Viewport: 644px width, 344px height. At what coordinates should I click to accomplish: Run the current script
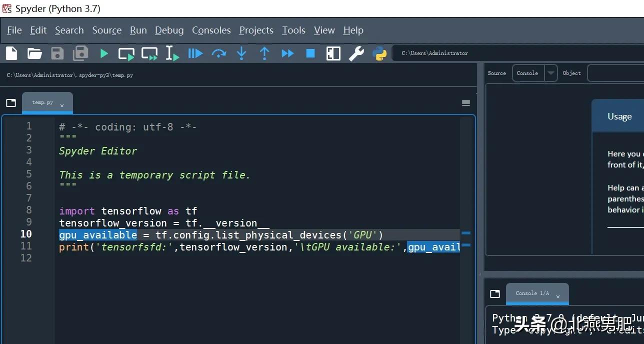[x=103, y=53]
